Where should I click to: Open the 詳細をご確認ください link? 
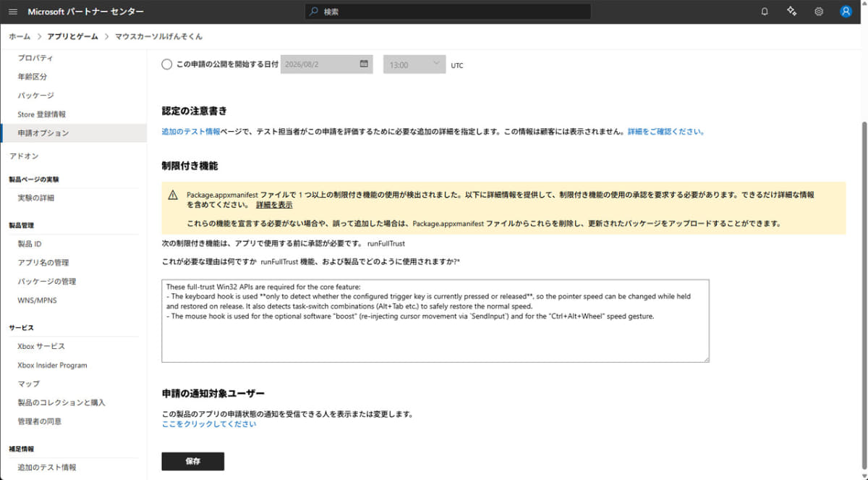pyautogui.click(x=665, y=132)
